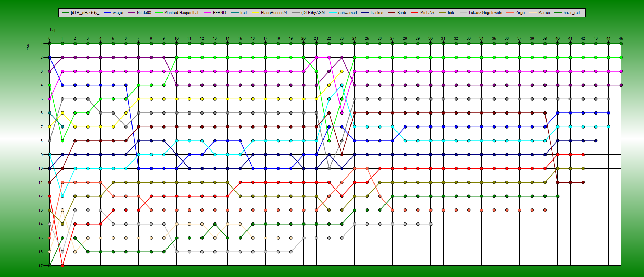This screenshot has width=644, height=277.
Task: Click lap number 45 on axis
Action: click(x=621, y=38)
